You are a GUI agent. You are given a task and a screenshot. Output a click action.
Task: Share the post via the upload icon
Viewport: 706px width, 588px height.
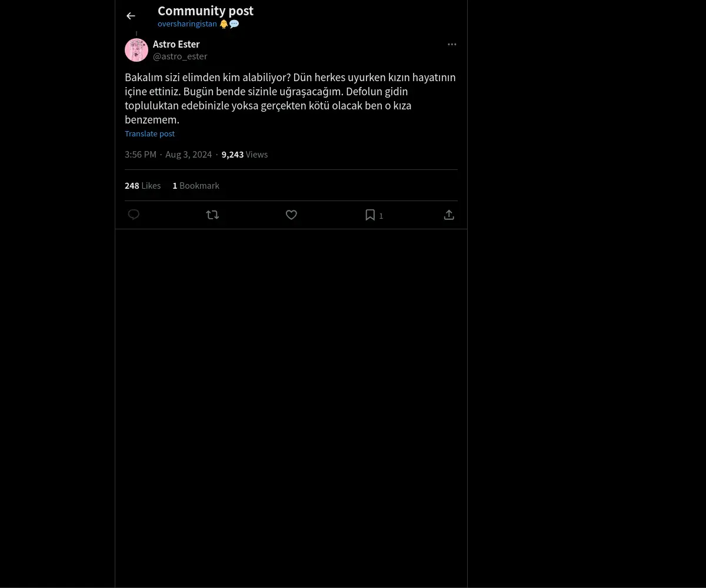point(449,215)
